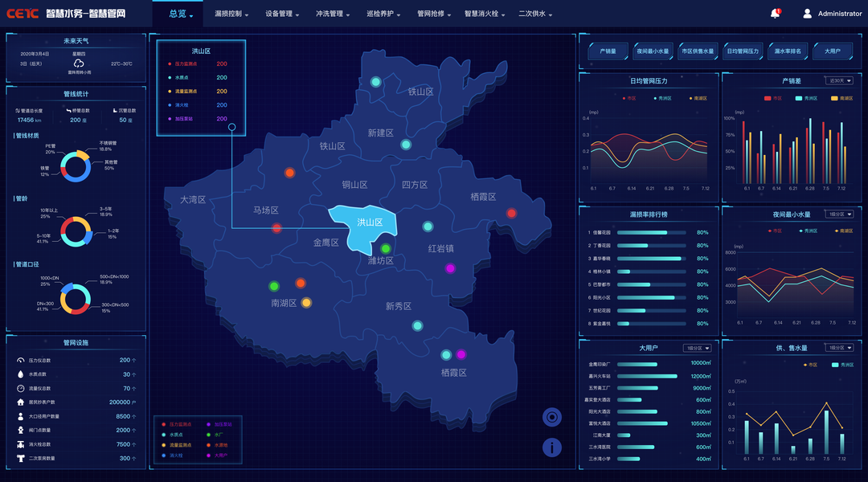This screenshot has width=868, height=482.
Task: Click the cyan marker in 新秀区
Action: click(417, 326)
